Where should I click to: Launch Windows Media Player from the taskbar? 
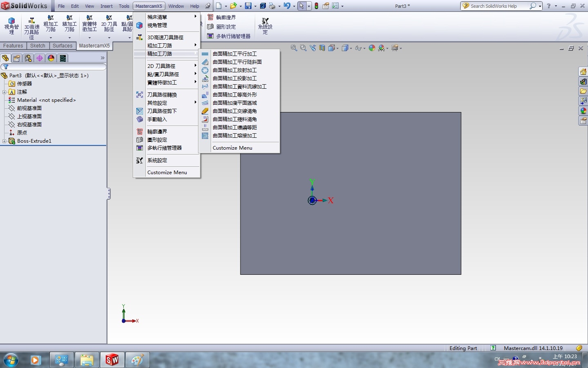pyautogui.click(x=36, y=360)
